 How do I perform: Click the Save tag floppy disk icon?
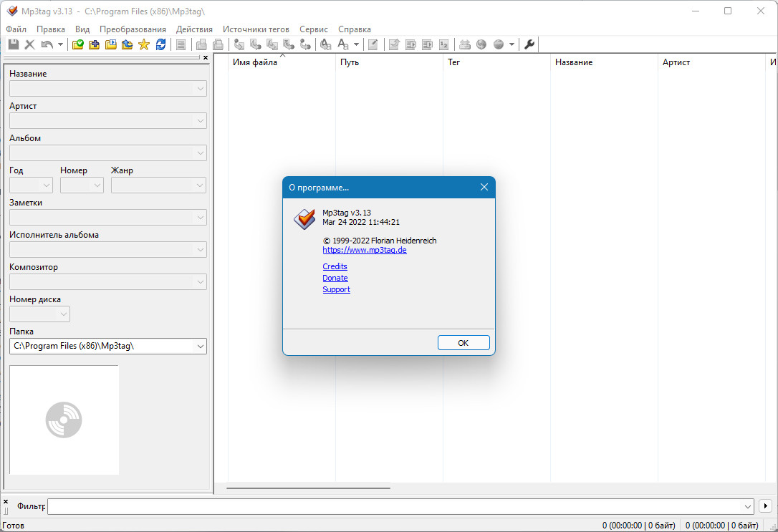point(13,44)
